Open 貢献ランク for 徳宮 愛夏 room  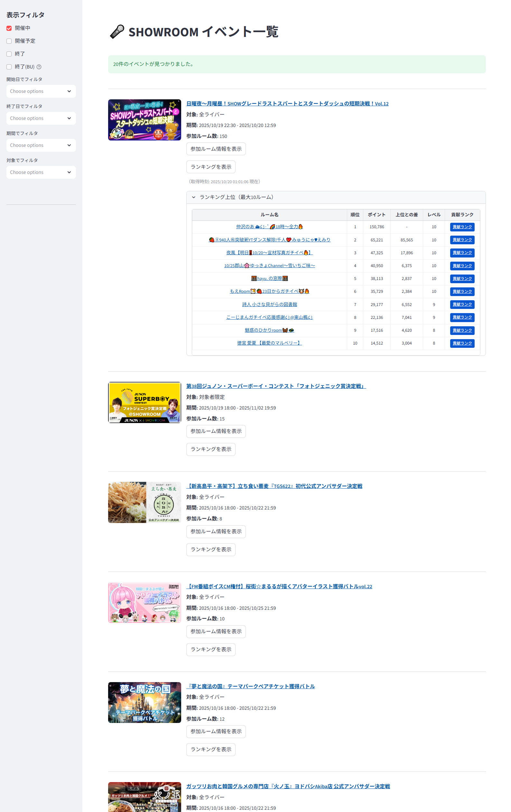coord(462,343)
